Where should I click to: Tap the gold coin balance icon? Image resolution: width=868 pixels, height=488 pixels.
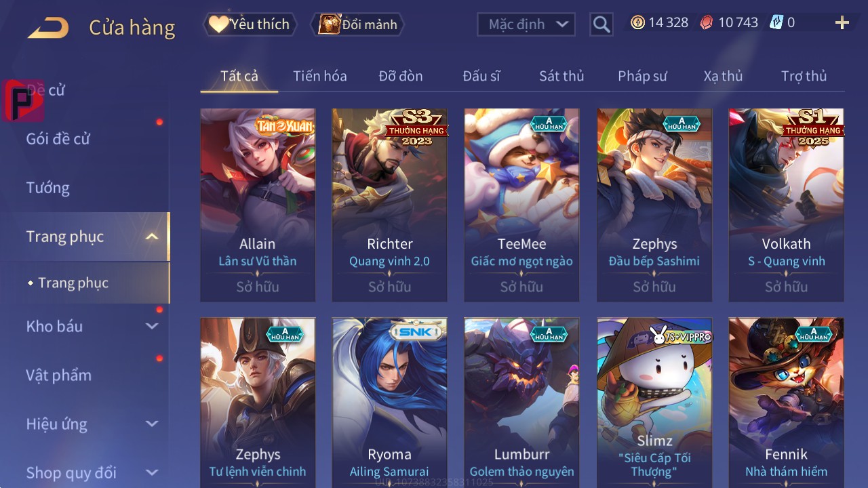637,22
